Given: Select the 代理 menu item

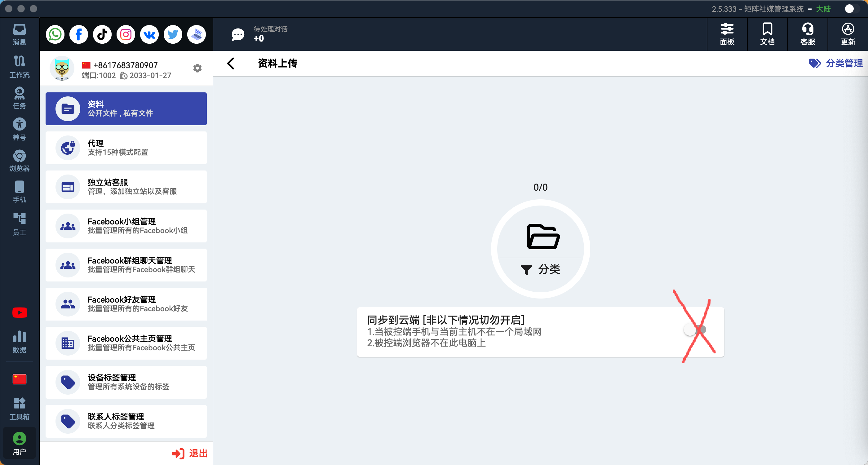Looking at the screenshot, I should pyautogui.click(x=126, y=148).
